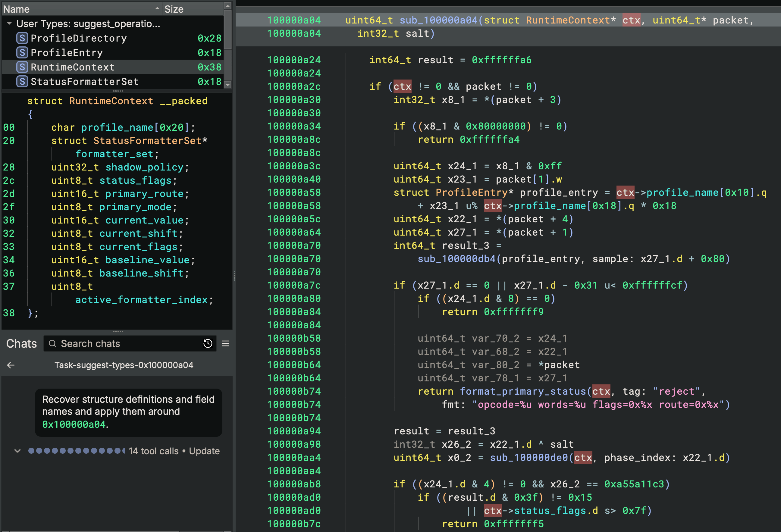Click the types list scrollbar up arrow
This screenshot has height=532, width=781.
pyautogui.click(x=227, y=6)
